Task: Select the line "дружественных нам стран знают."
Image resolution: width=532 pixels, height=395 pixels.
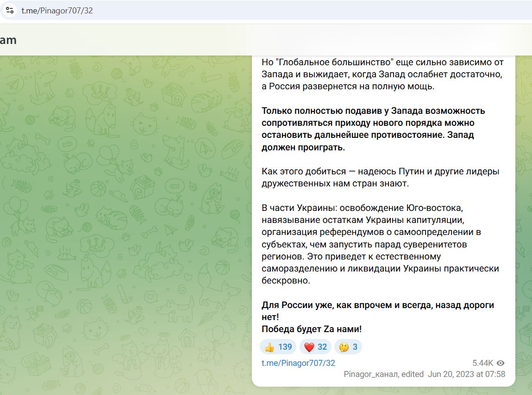Action: (335, 184)
